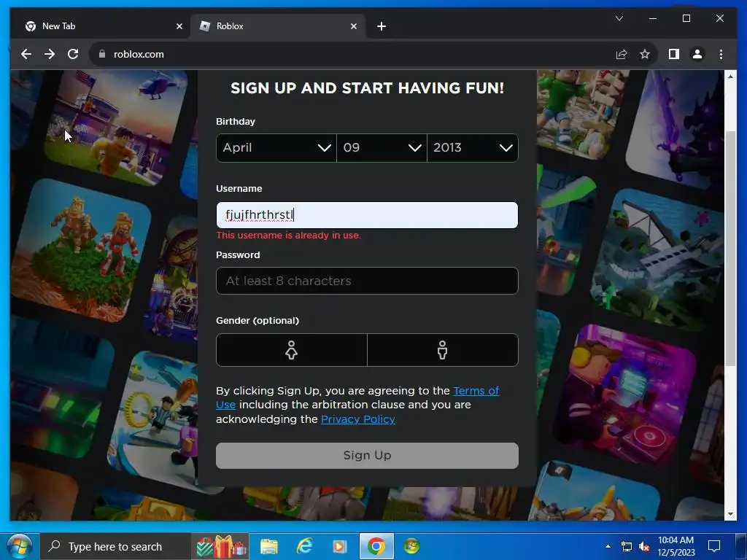This screenshot has width=747, height=560.
Task: Switch to the Roblox tab
Action: tap(278, 26)
